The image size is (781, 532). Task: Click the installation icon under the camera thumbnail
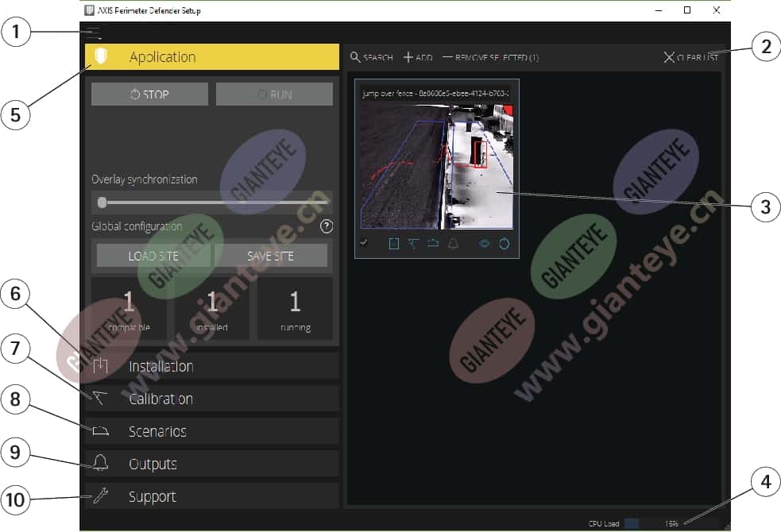pyautogui.click(x=393, y=243)
